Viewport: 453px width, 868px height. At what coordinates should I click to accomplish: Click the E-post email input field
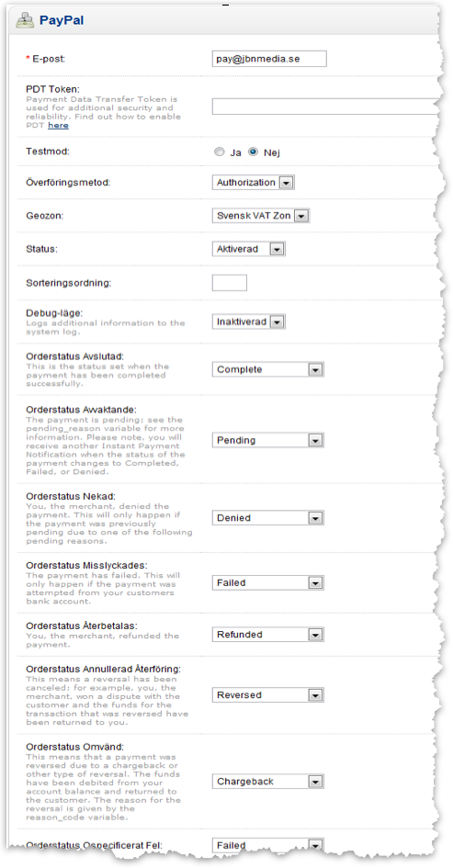point(269,58)
